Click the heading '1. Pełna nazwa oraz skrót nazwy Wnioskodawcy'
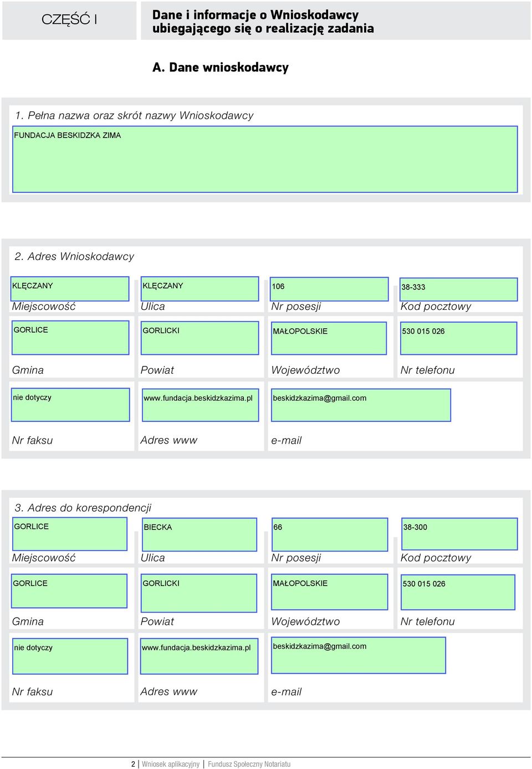The width and height of the screenshot is (532, 769). (x=134, y=115)
